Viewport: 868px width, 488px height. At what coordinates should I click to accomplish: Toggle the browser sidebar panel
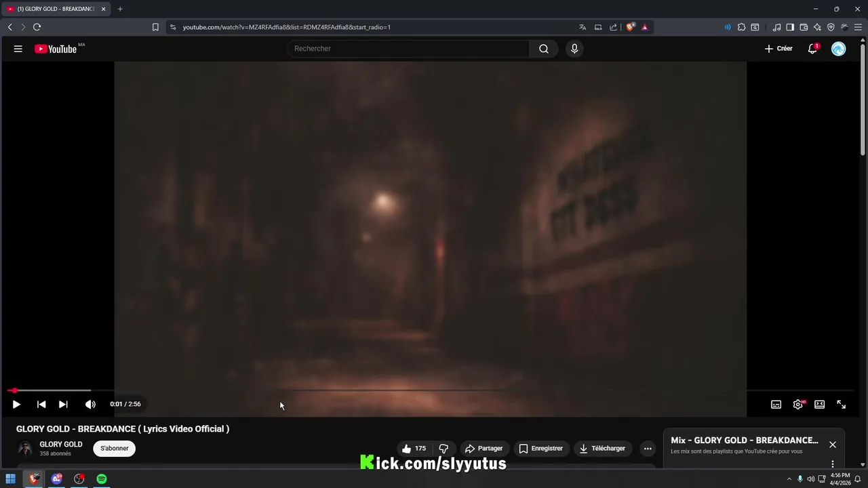pyautogui.click(x=790, y=27)
